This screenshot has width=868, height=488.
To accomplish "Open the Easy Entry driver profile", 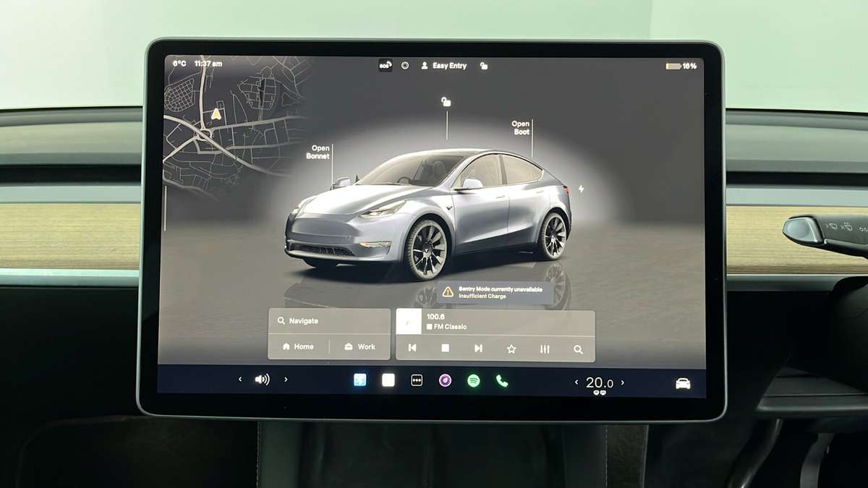I will pos(444,66).
